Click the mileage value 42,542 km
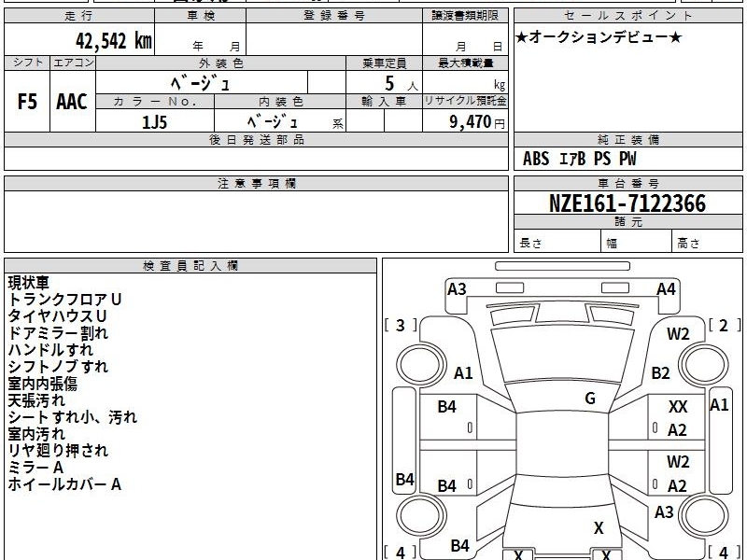The image size is (747, 560). click(113, 40)
